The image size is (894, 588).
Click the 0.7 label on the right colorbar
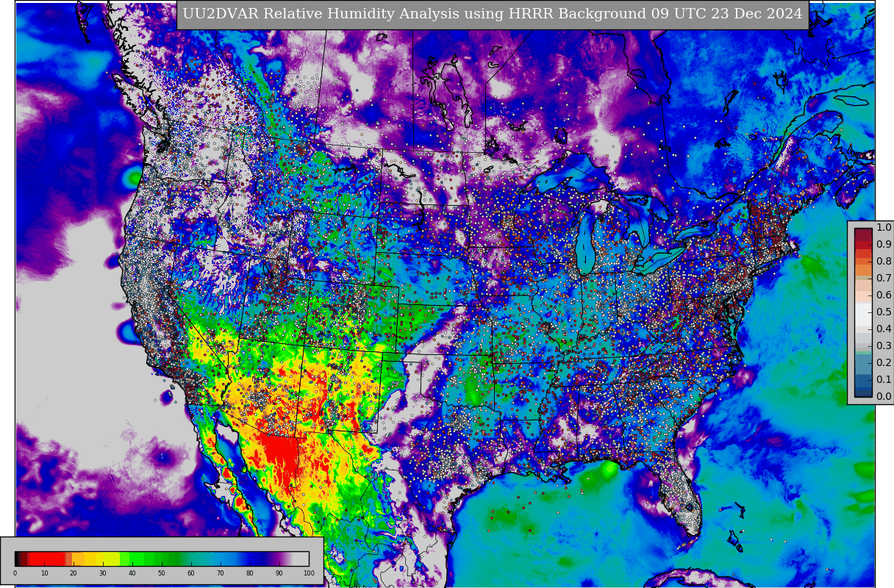pyautogui.click(x=884, y=279)
